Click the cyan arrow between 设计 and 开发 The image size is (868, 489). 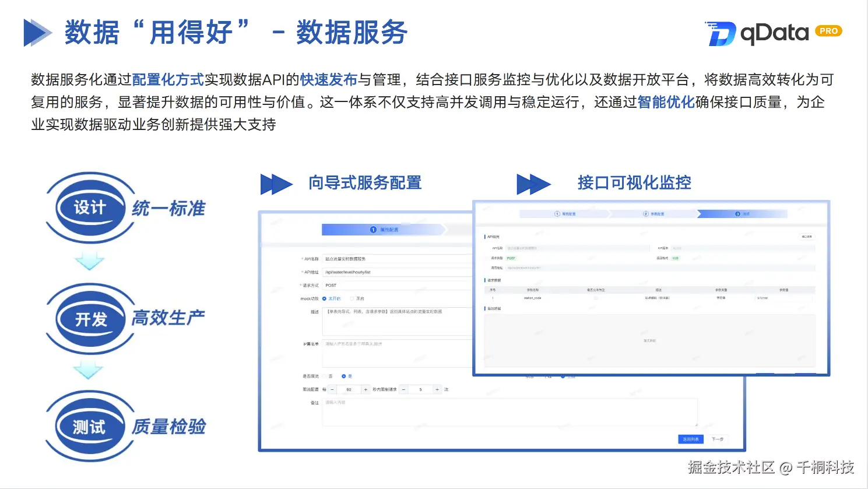click(x=89, y=260)
